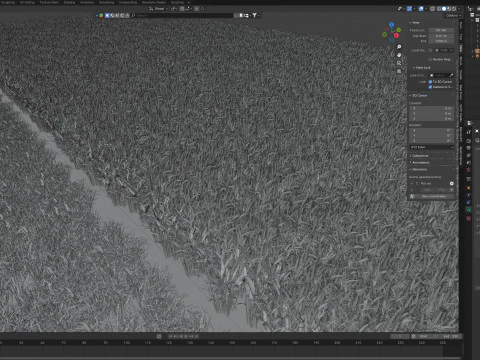Click the Z axis on navigation gizmo

click(391, 24)
